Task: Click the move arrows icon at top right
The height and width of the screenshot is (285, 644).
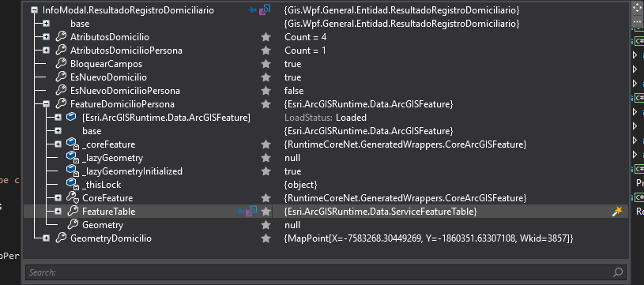Action: tap(638, 8)
